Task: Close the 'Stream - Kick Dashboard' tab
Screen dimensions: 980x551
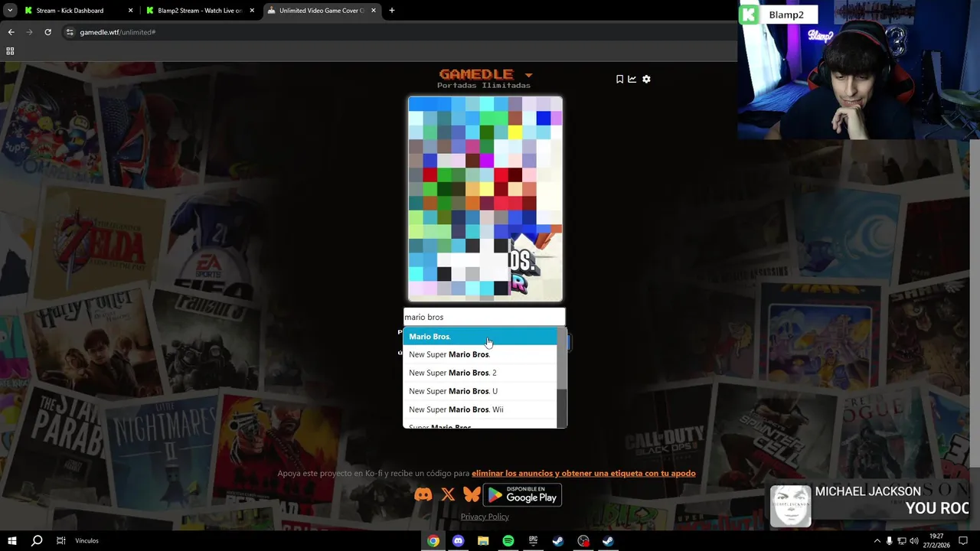Action: click(130, 11)
